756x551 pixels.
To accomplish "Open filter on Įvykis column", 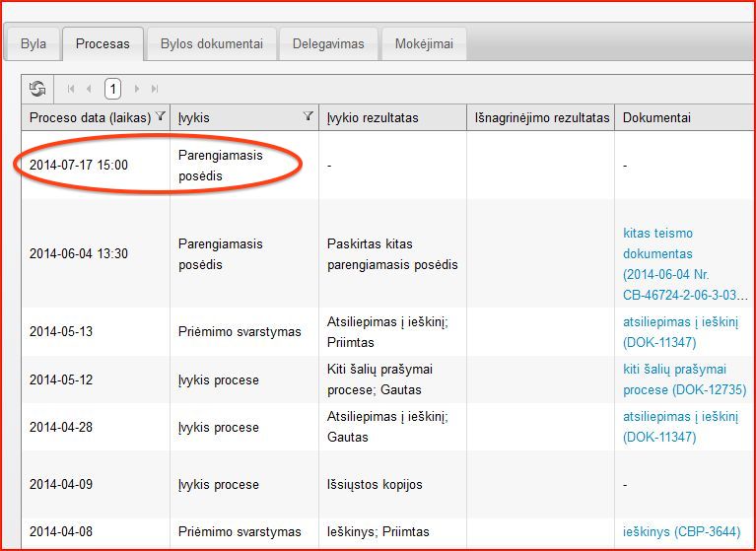I will click(308, 117).
